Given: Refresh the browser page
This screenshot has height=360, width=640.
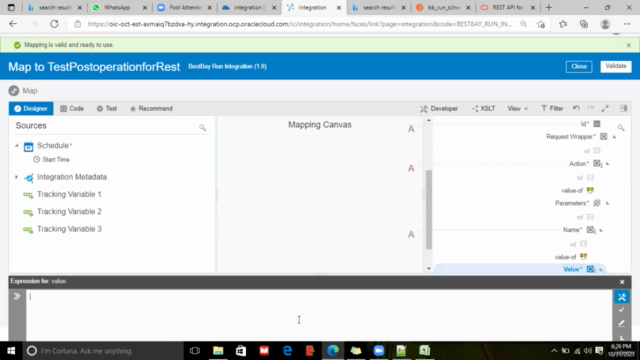Looking at the screenshot, I should coord(54,24).
